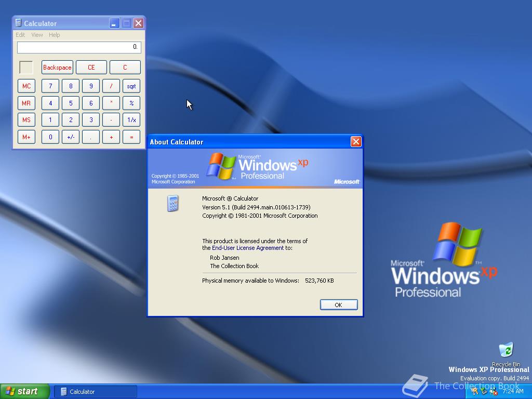532x399 pixels.
Task: Click the number 3 key
Action: point(91,120)
